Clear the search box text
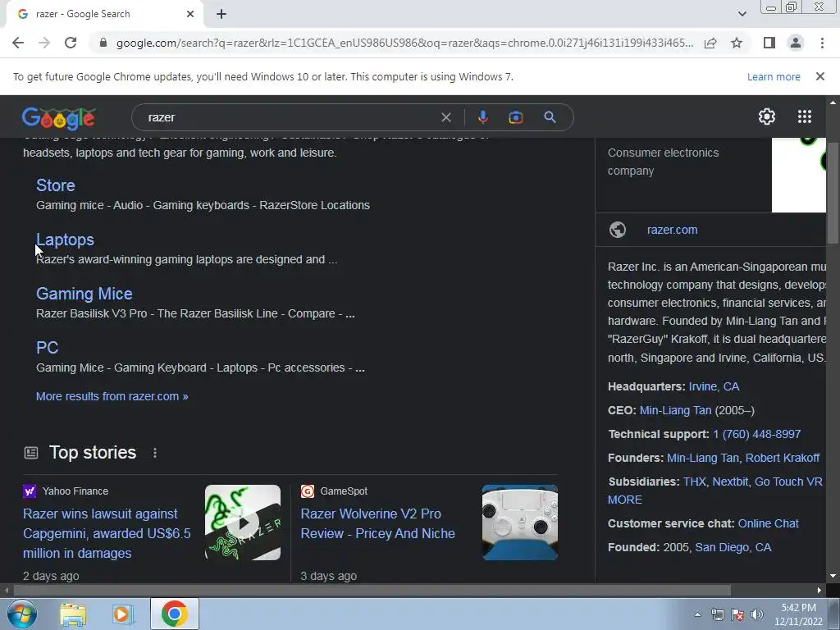The width and height of the screenshot is (840, 630). click(445, 117)
